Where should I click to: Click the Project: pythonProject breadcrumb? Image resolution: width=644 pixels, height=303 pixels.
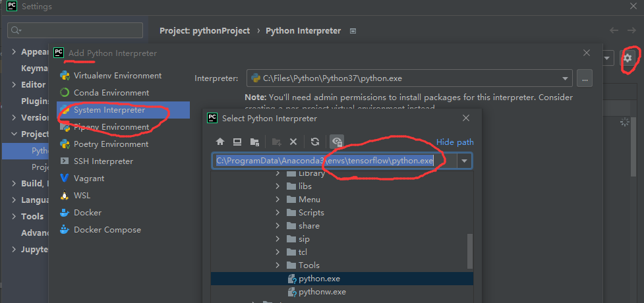coord(204,31)
